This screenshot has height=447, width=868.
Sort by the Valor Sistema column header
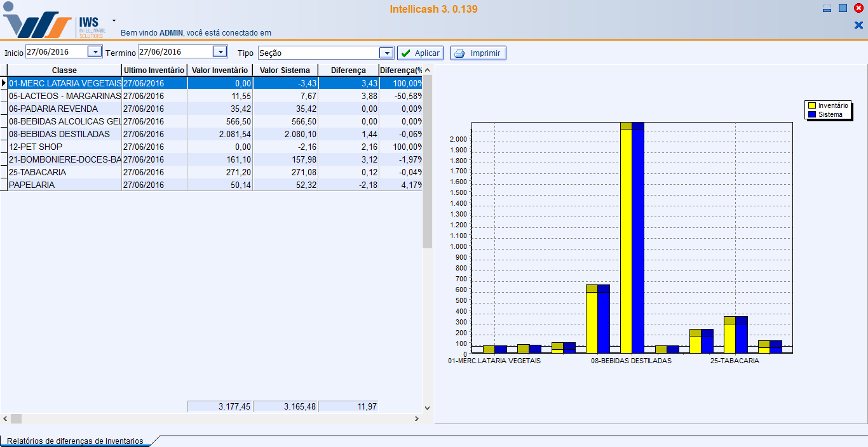tap(285, 70)
